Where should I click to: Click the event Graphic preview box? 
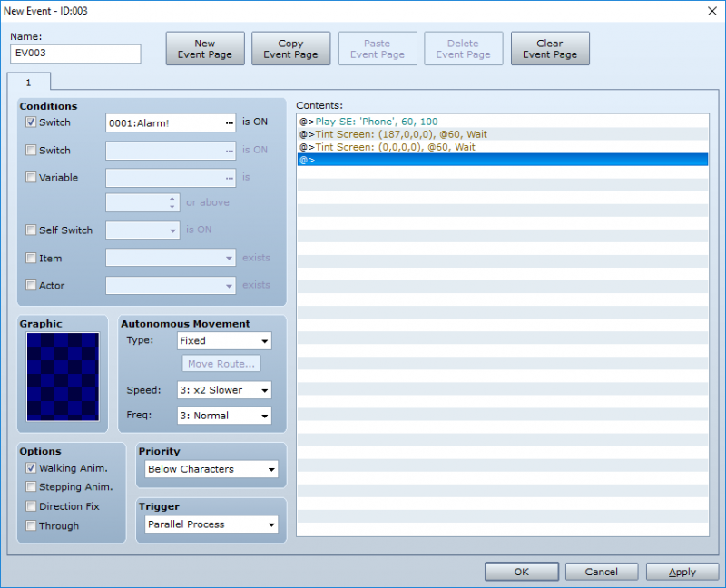(63, 377)
